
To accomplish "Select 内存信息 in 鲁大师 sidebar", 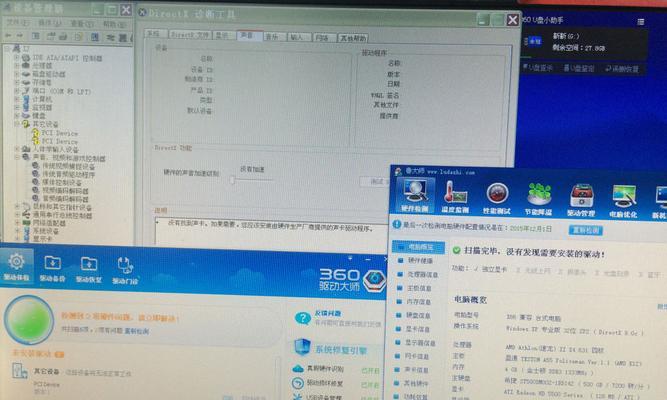I will (x=419, y=302).
